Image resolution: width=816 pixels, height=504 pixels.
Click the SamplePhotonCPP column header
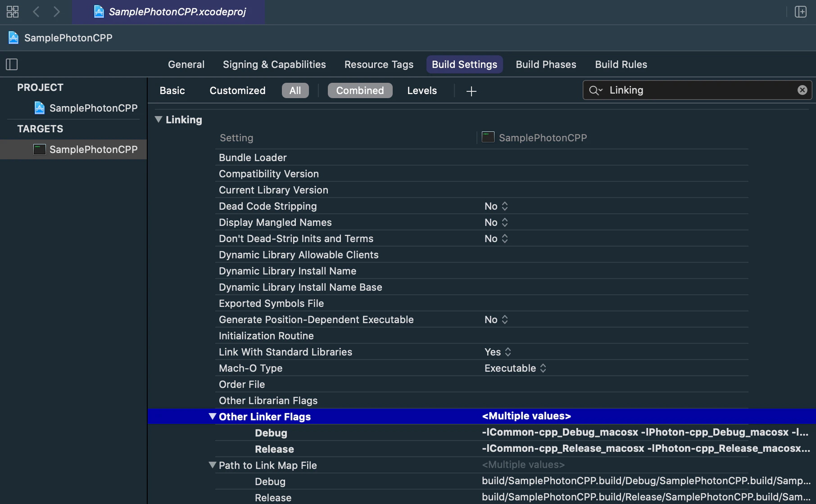pos(535,138)
